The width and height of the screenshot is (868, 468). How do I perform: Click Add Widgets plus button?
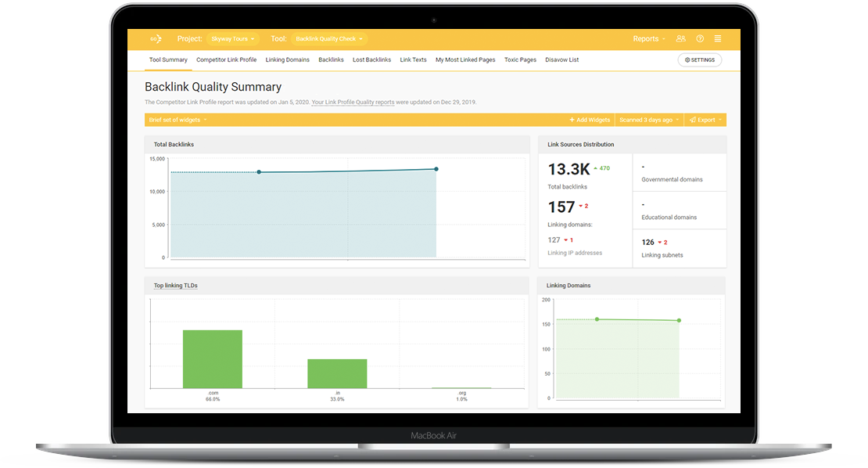[590, 120]
